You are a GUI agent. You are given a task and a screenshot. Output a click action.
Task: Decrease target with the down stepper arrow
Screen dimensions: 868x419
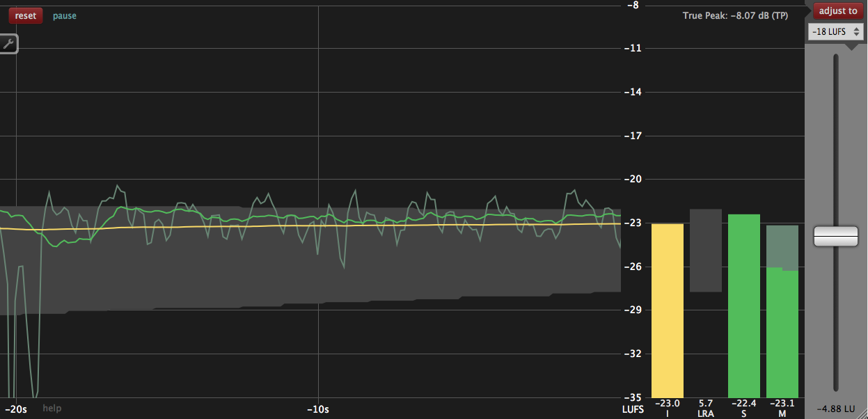pos(857,35)
